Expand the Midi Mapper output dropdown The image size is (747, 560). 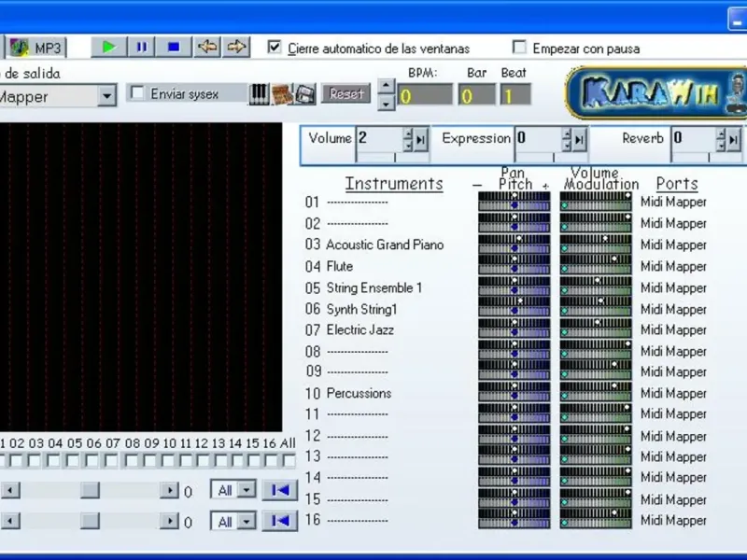(106, 96)
